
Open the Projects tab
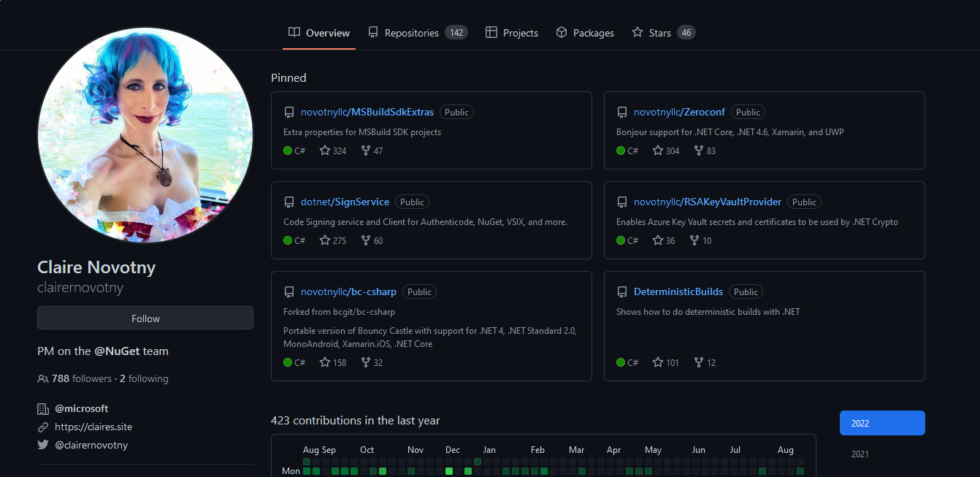coord(512,33)
